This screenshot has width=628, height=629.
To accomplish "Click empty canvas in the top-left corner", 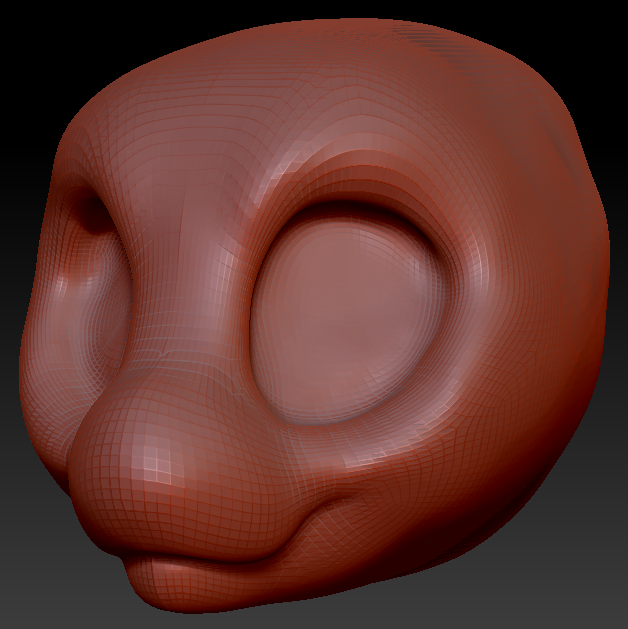I will pos(30,30).
